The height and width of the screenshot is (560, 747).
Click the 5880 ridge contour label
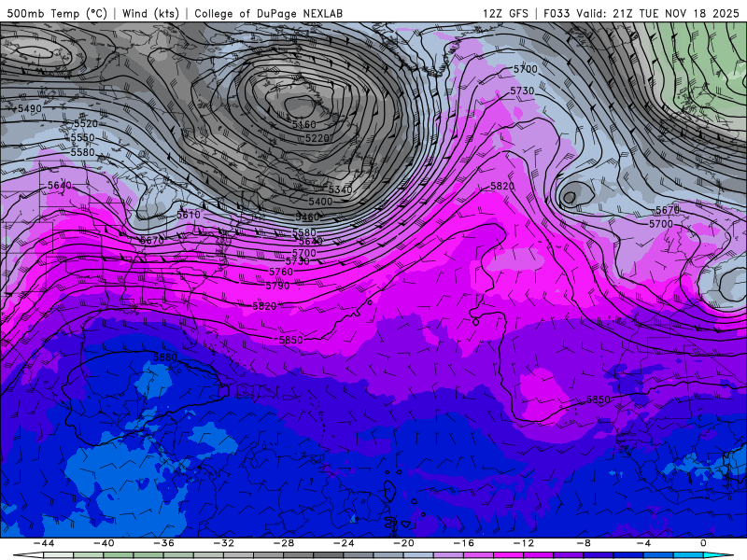tap(165, 357)
